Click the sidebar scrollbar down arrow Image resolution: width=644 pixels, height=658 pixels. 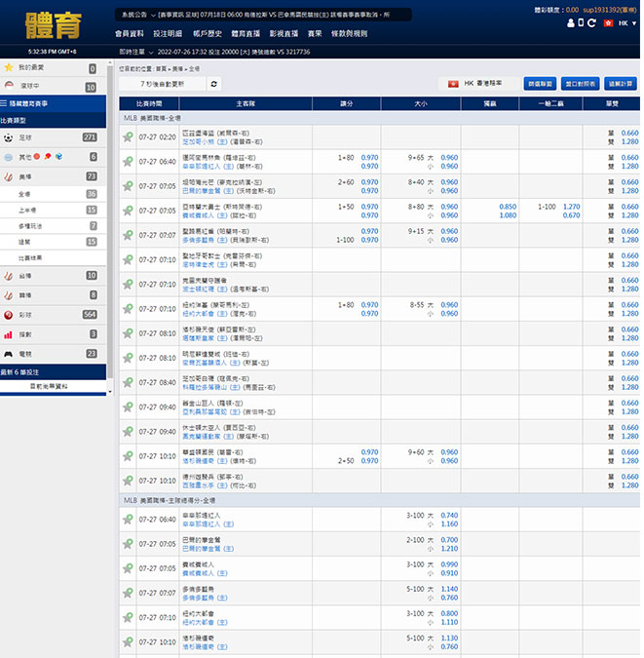110,392
